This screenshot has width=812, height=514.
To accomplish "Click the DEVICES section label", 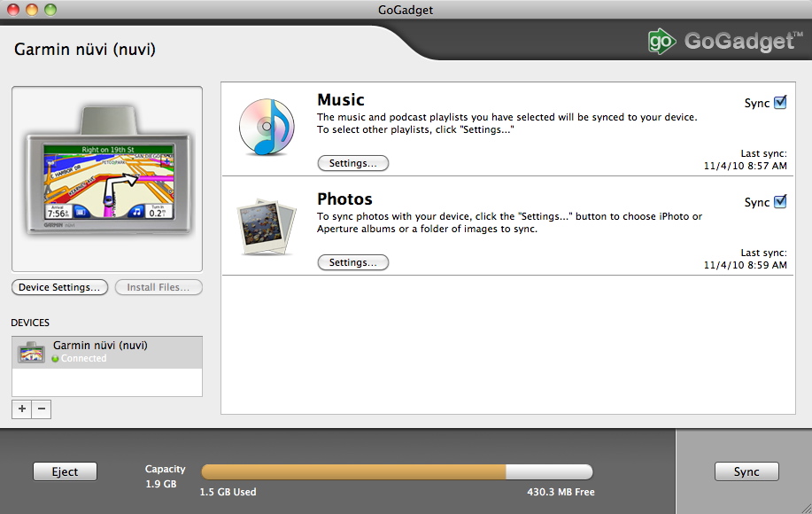I will pyautogui.click(x=30, y=323).
